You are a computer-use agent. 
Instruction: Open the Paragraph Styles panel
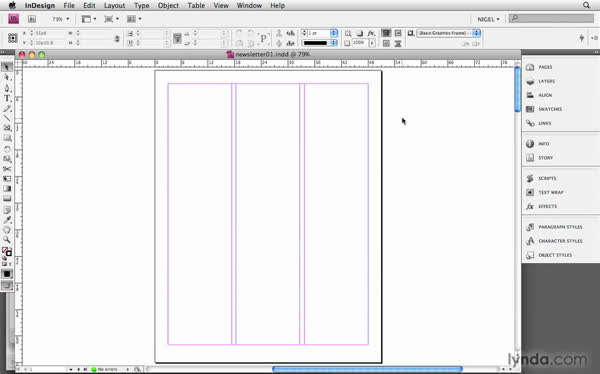(x=554, y=227)
